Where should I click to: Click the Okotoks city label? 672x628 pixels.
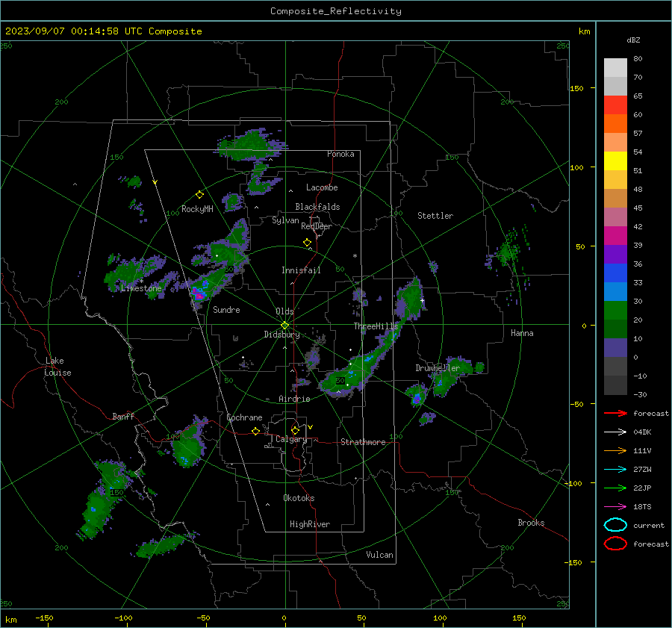299,498
